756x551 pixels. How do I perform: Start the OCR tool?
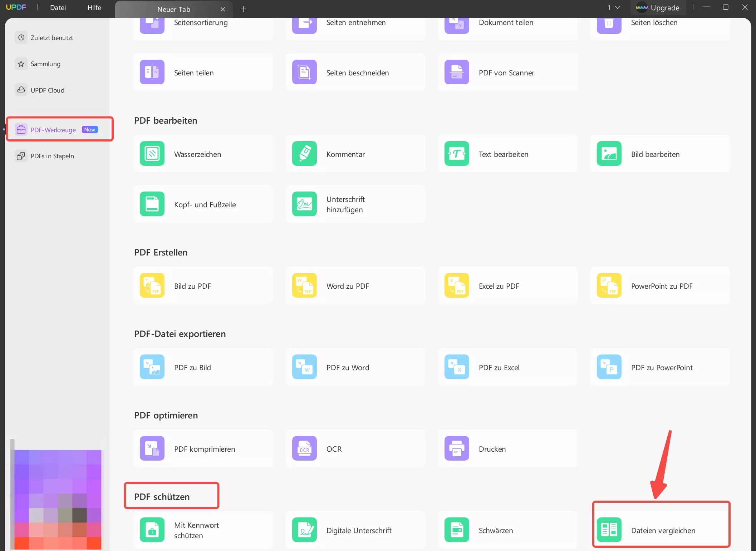click(x=355, y=449)
